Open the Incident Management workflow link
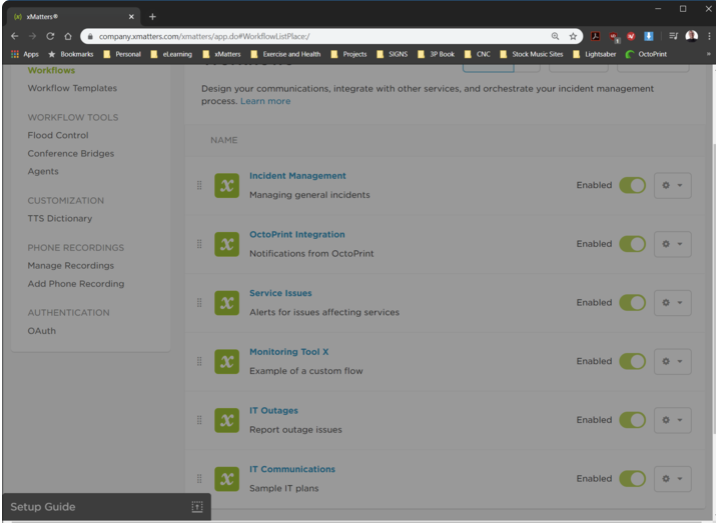716x523 pixels. tap(298, 176)
